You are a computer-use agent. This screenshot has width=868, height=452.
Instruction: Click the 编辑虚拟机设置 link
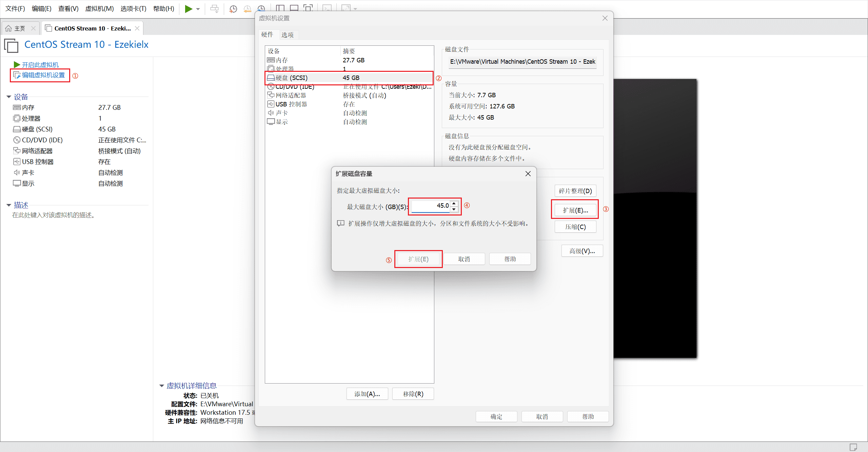[43, 75]
